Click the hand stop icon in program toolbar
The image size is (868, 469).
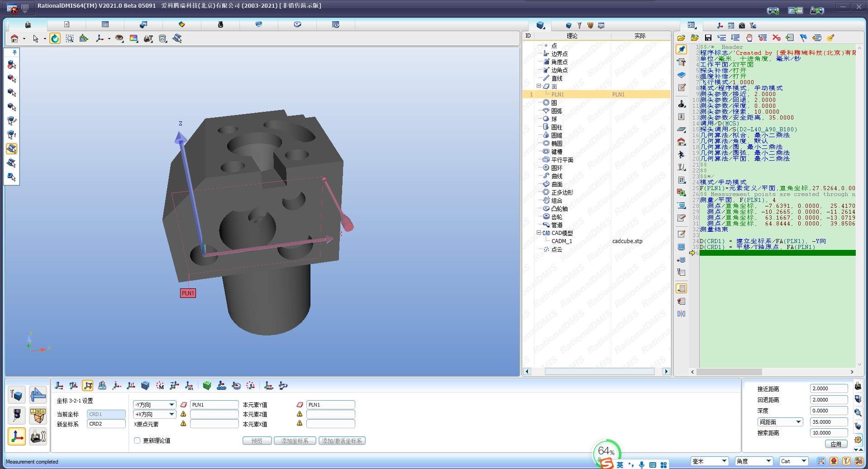point(749,38)
